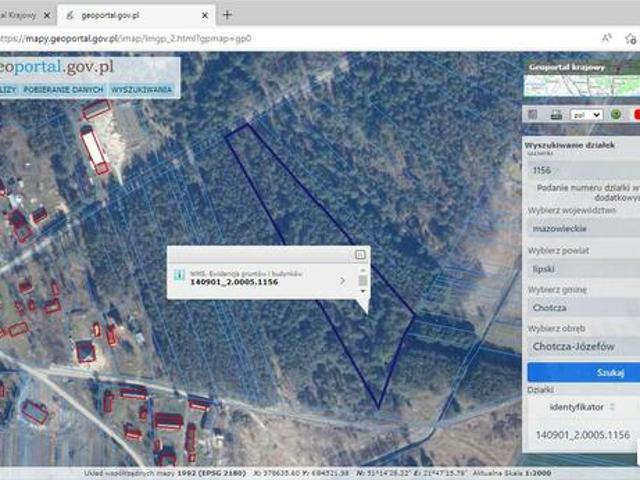Open the gmina dropdown showing Chotcza
This screenshot has height=480, width=640.
tap(582, 309)
